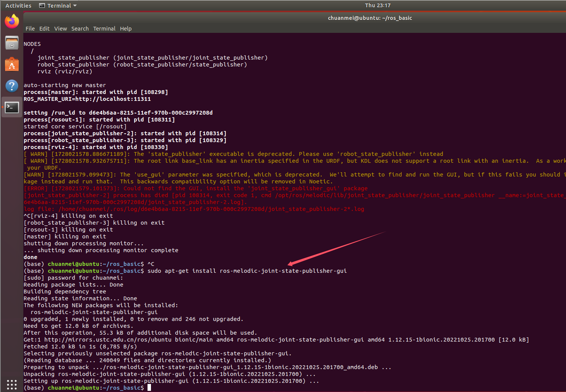Open the Show Applications grid

[11, 384]
